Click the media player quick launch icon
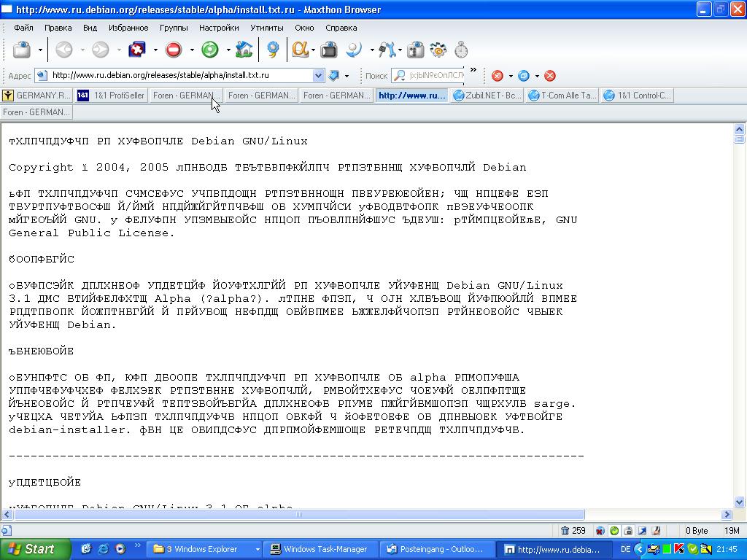 point(120,548)
